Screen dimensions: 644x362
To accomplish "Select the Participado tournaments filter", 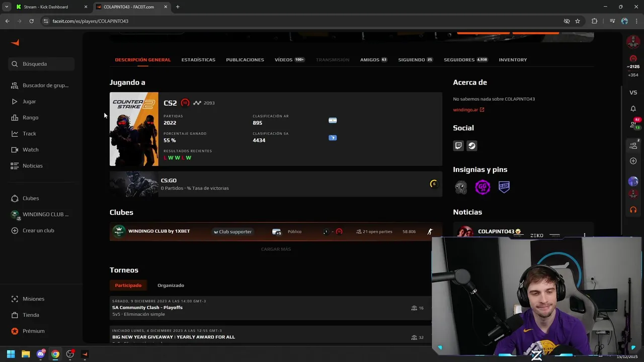I will [x=128, y=285].
